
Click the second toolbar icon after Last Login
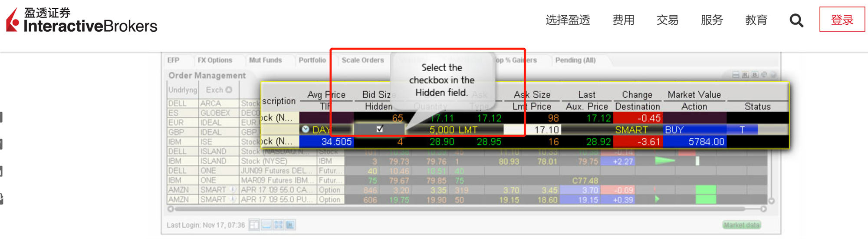click(266, 225)
